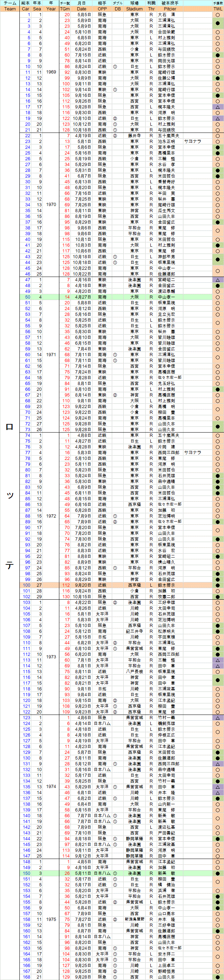Click the "Team" column header
Image resolution: width=224 pixels, height=980 pixels.
[10, 9]
